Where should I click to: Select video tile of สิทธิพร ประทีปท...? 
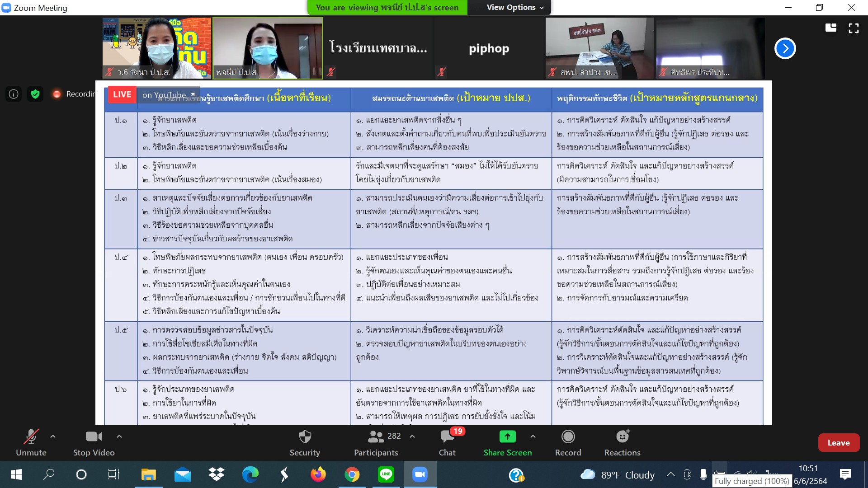(711, 48)
